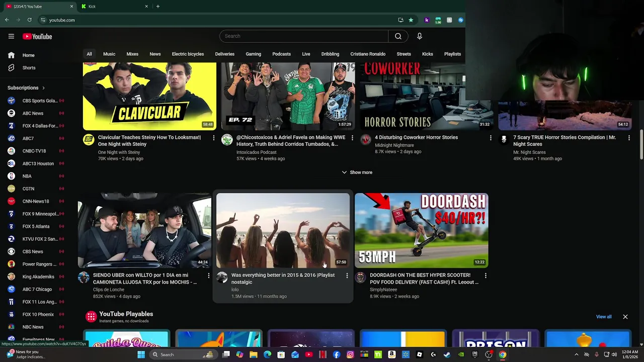Expand the Subscriptions chevron in sidebar

click(x=43, y=88)
